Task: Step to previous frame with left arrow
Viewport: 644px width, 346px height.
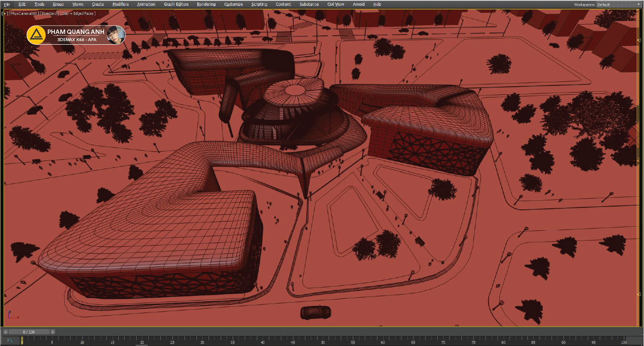Action: coord(5,332)
